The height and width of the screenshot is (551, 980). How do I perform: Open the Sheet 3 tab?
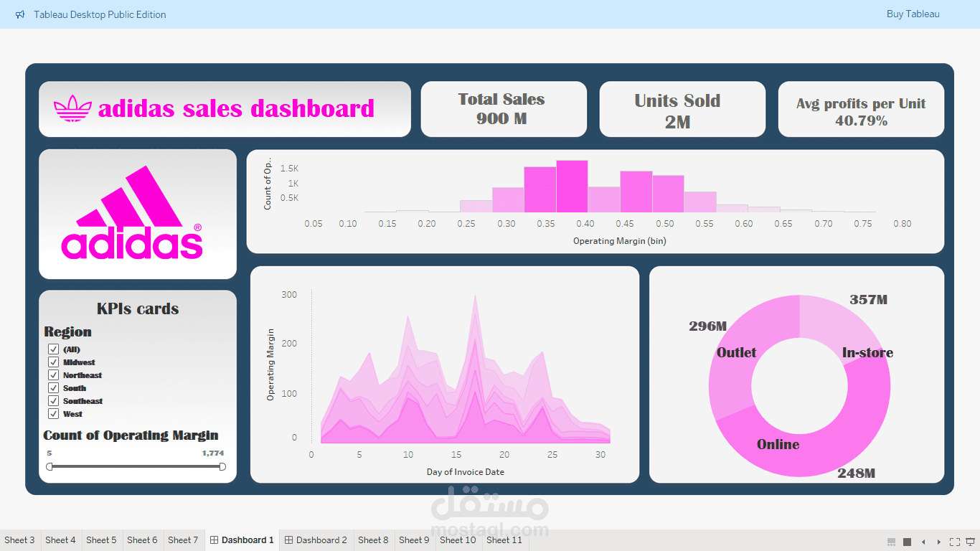[x=19, y=540]
